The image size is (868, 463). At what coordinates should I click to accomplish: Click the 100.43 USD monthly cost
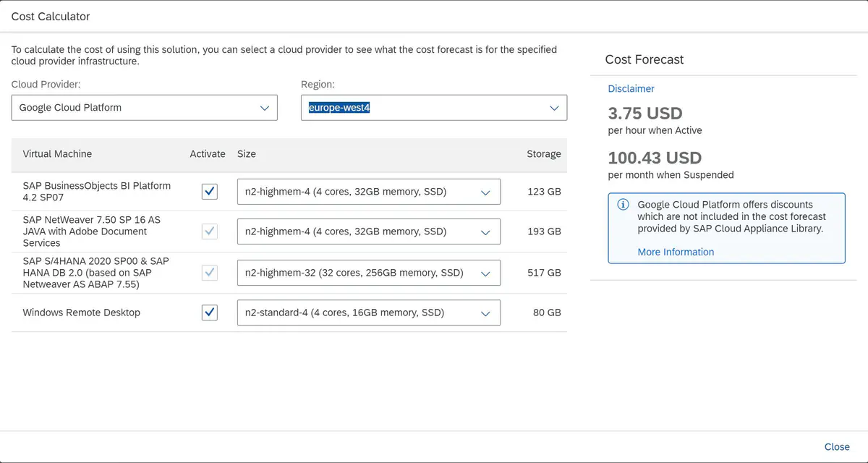coord(655,158)
